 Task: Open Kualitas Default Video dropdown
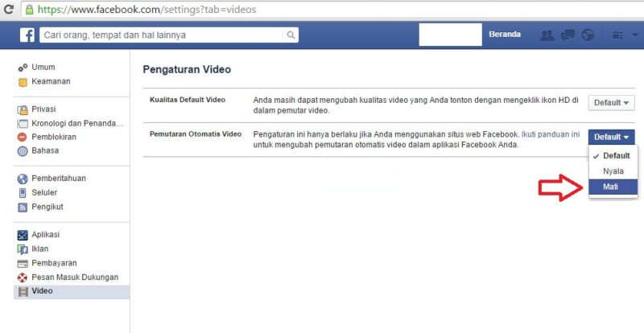(x=611, y=103)
